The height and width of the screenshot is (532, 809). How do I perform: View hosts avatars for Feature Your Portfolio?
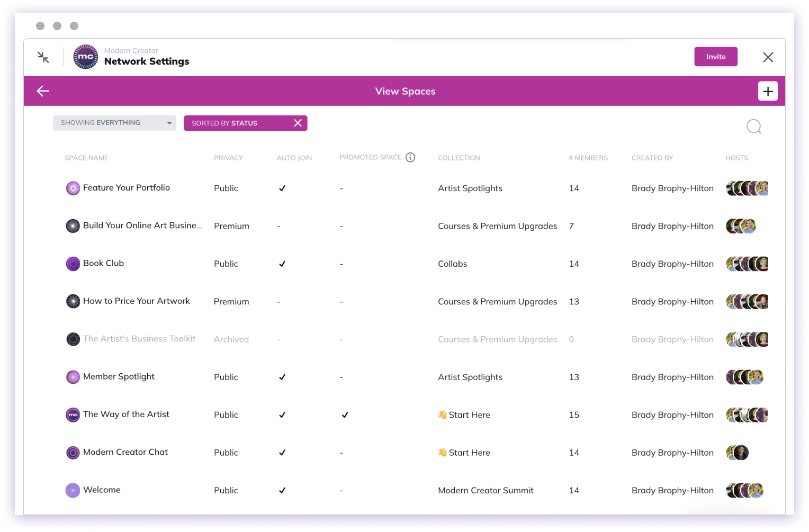(x=747, y=188)
